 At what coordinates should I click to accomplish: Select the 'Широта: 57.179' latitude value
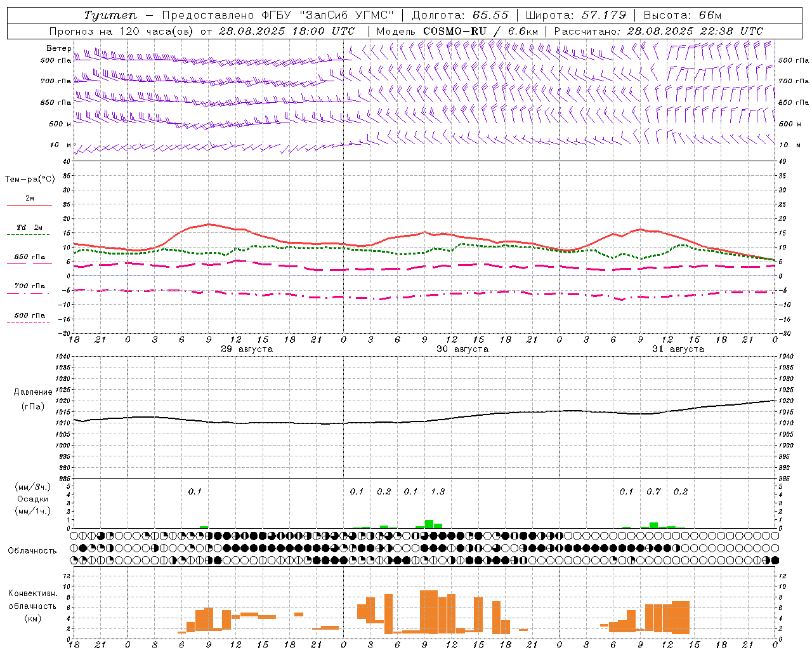click(x=575, y=15)
